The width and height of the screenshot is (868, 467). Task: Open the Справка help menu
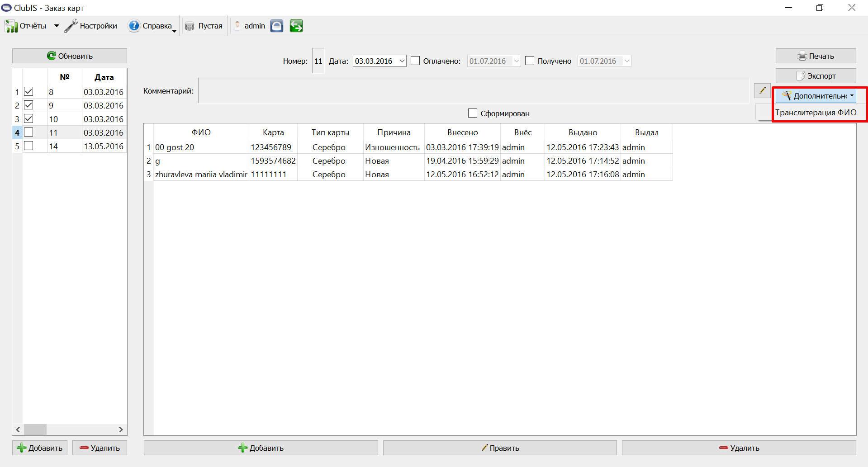pyautogui.click(x=152, y=26)
